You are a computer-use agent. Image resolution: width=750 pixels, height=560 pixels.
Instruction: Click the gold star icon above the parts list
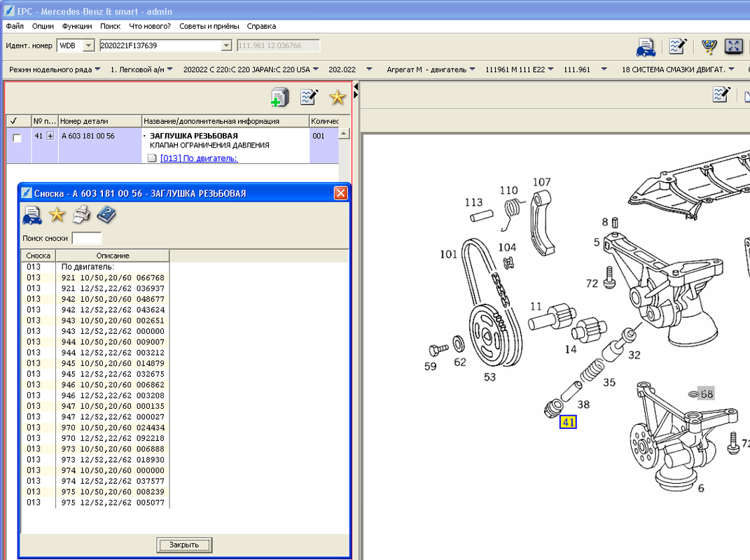[338, 97]
